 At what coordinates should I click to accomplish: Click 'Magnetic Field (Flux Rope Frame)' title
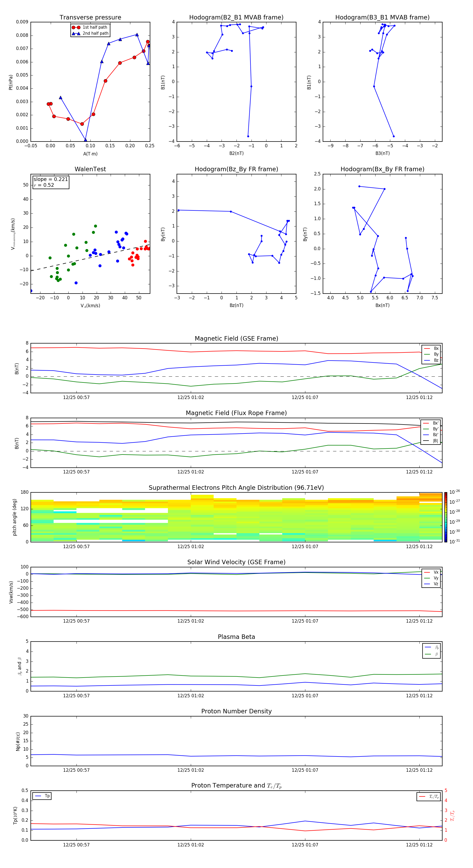point(236,413)
